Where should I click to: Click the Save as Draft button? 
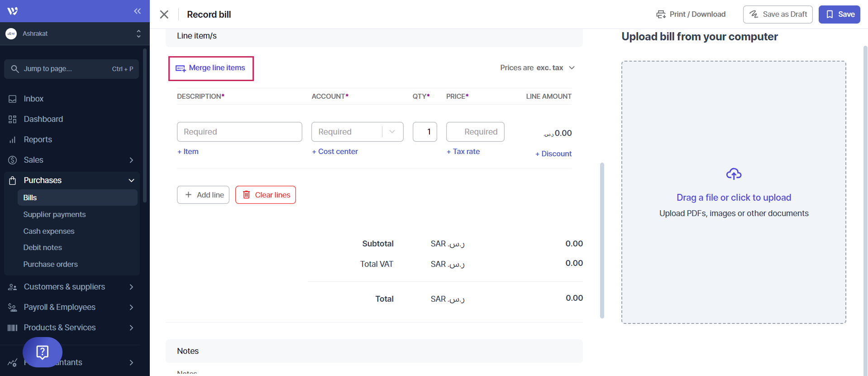pyautogui.click(x=777, y=14)
